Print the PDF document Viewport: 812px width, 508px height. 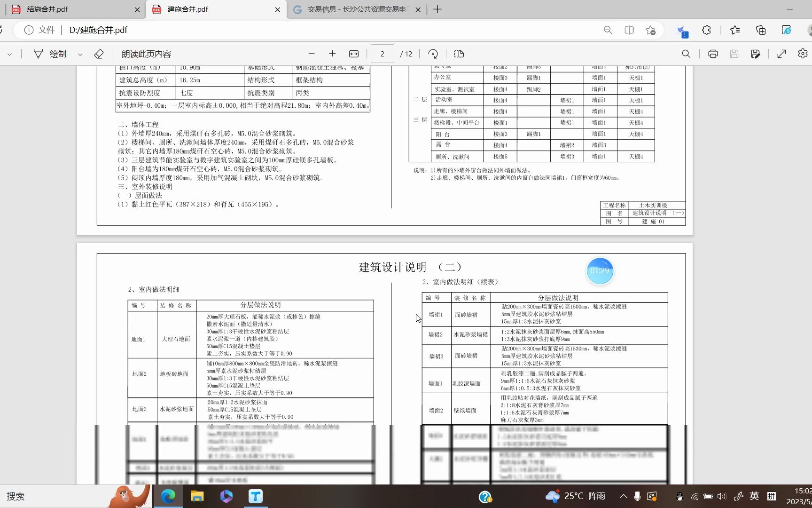tap(713, 54)
